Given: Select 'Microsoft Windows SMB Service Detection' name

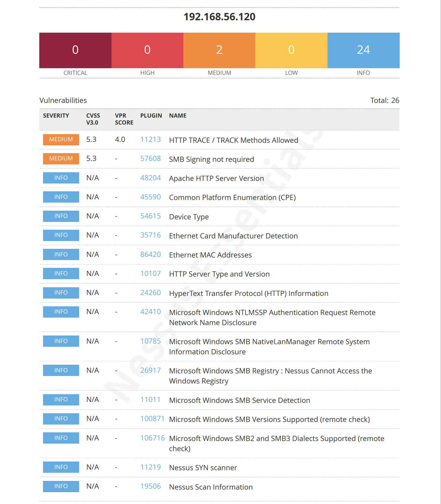Looking at the screenshot, I should click(240, 400).
